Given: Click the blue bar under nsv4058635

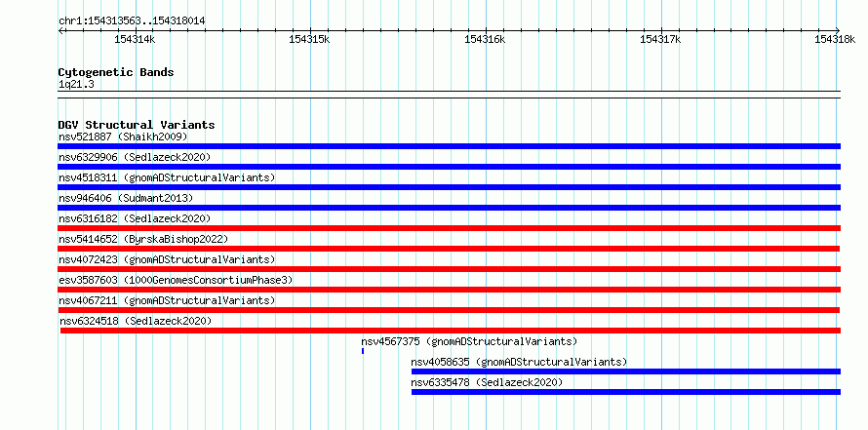Looking at the screenshot, I should [x=626, y=371].
